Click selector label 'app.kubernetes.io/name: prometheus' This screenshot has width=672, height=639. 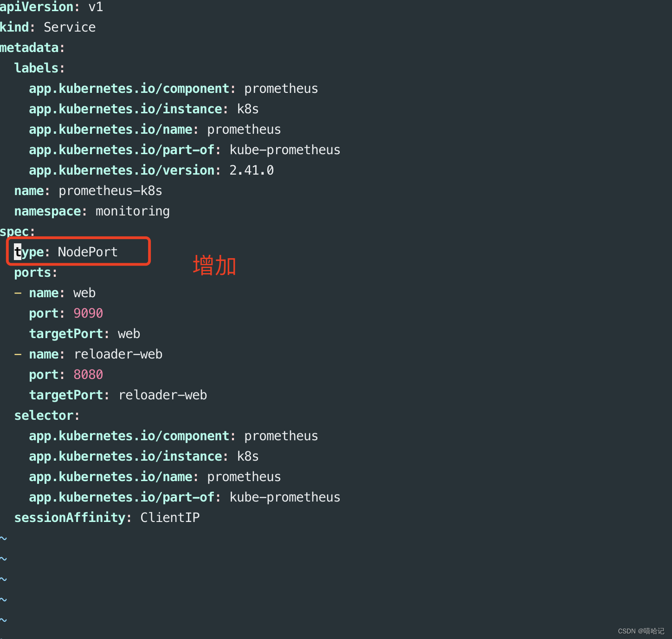tap(155, 477)
